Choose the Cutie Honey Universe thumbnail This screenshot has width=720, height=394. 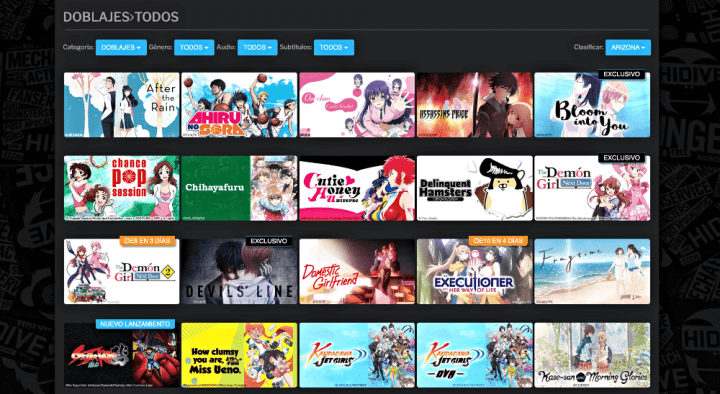[357, 188]
